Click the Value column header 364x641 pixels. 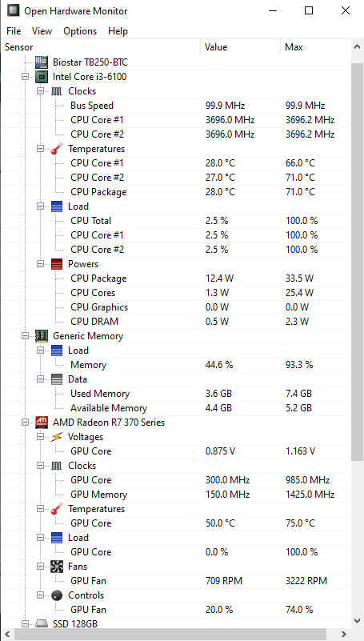241,47
